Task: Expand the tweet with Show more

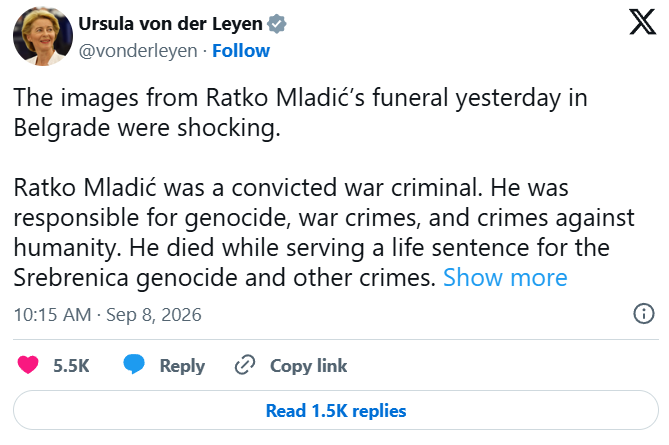Action: point(505,278)
